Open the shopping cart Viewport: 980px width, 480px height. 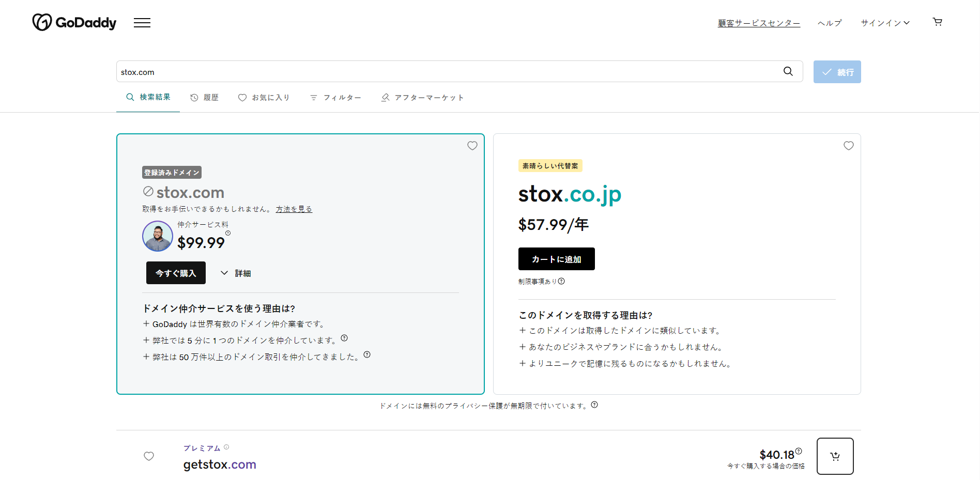937,22
